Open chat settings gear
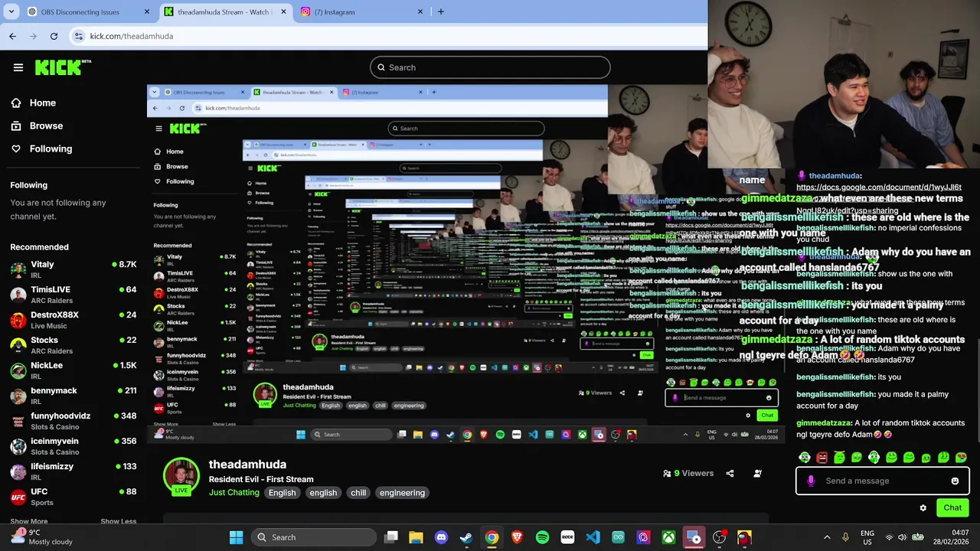Image resolution: width=980 pixels, height=551 pixels. [x=923, y=508]
